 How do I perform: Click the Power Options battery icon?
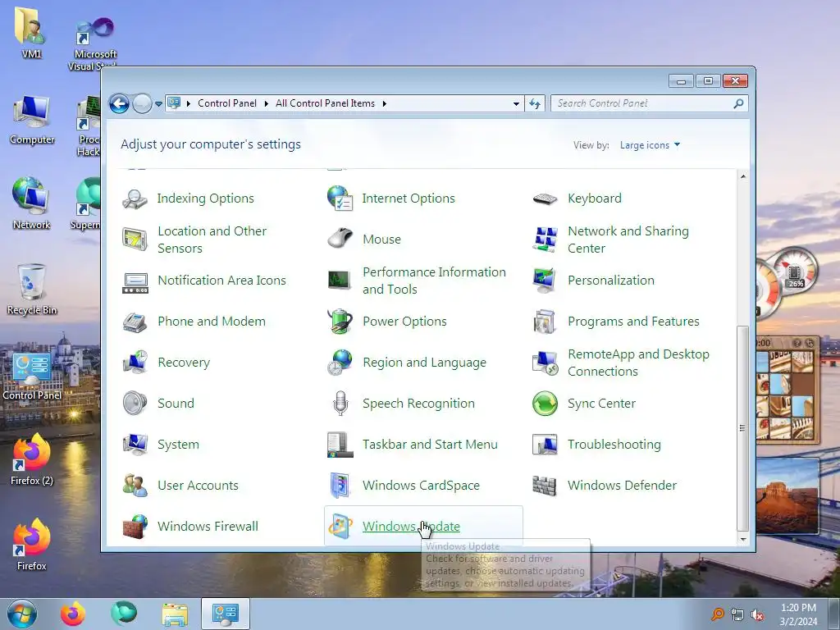tap(340, 322)
